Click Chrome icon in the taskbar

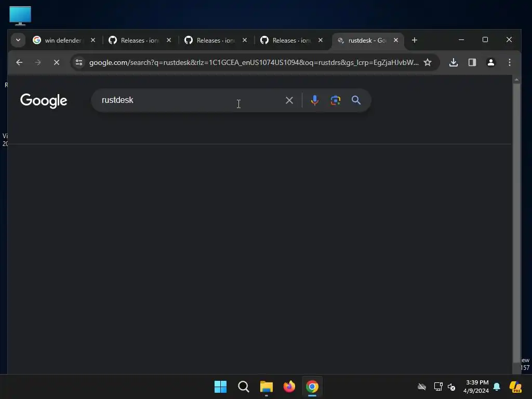pyautogui.click(x=312, y=387)
